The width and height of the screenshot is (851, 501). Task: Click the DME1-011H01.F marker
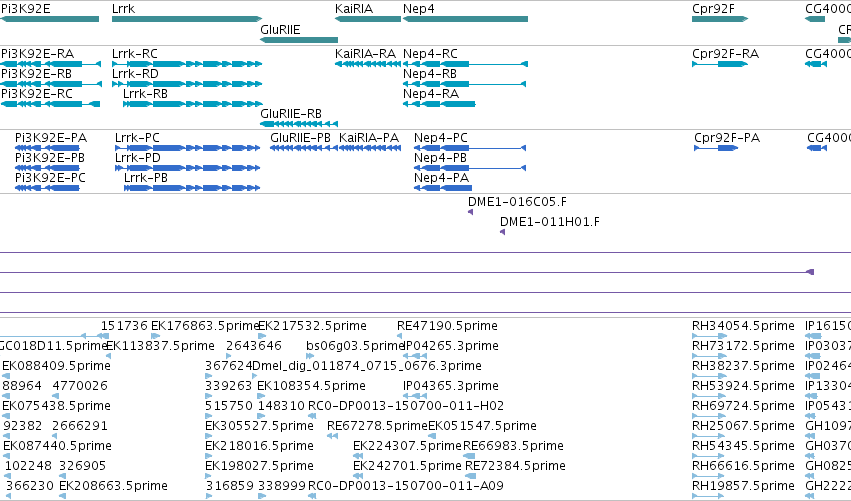point(503,232)
